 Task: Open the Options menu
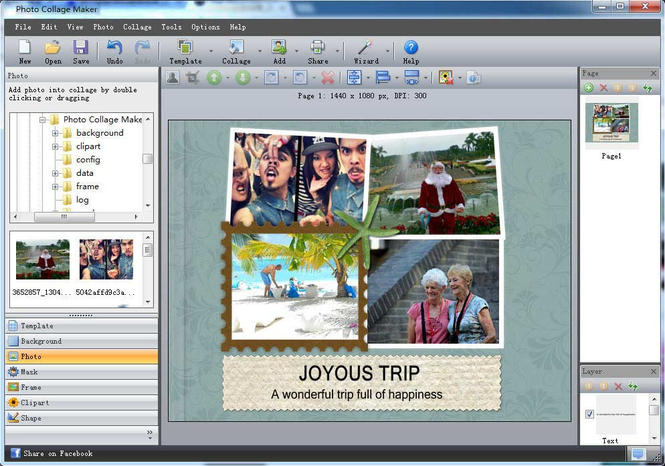point(205,27)
